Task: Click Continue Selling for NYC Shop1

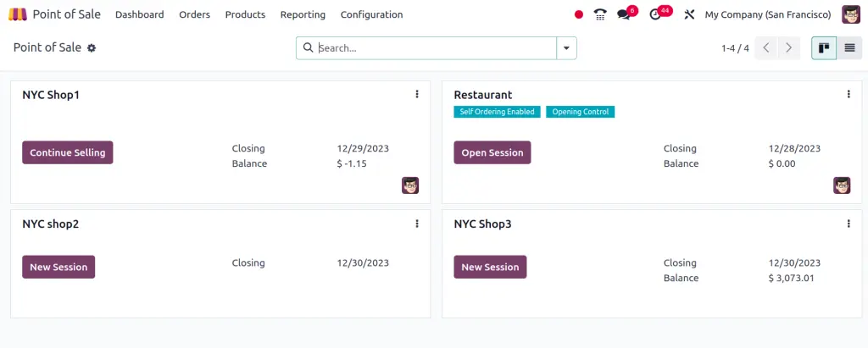Action: click(67, 152)
